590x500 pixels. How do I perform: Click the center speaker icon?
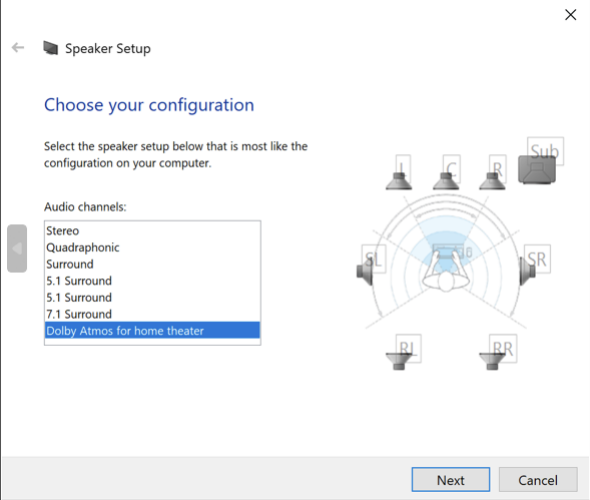[x=446, y=181]
